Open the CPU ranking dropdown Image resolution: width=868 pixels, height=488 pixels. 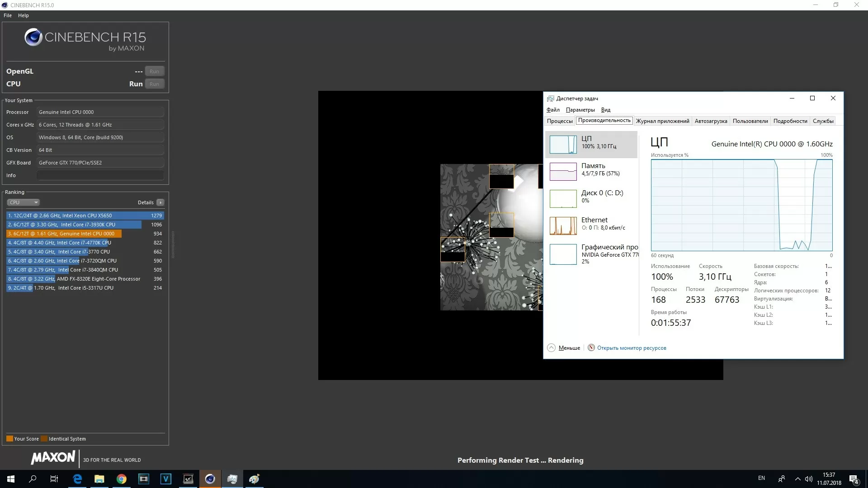click(24, 202)
